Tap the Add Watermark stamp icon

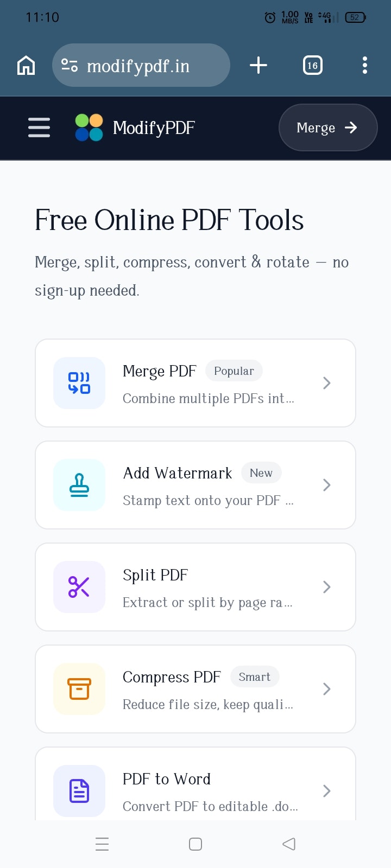79,484
